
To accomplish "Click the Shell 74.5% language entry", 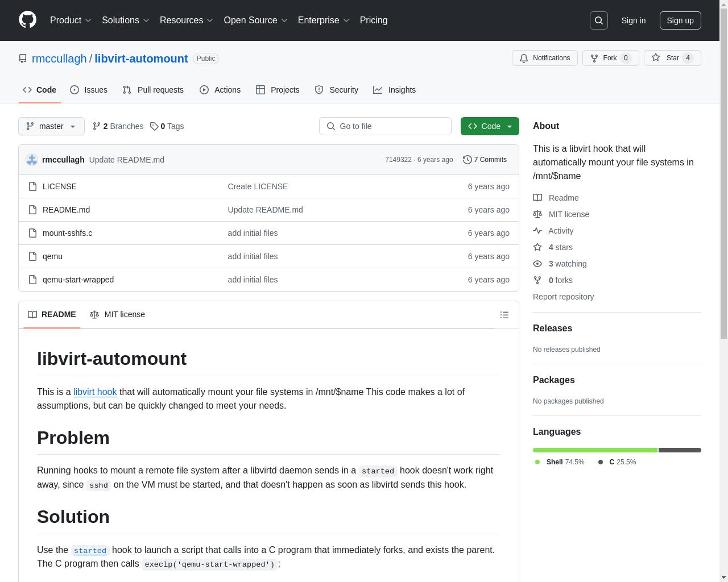I will [x=559, y=462].
